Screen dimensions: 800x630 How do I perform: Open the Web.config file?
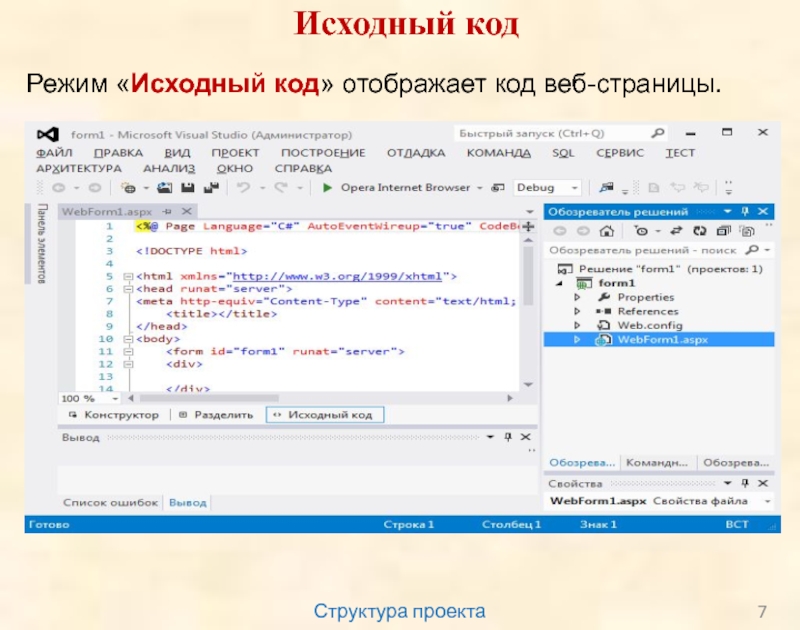[x=649, y=325]
